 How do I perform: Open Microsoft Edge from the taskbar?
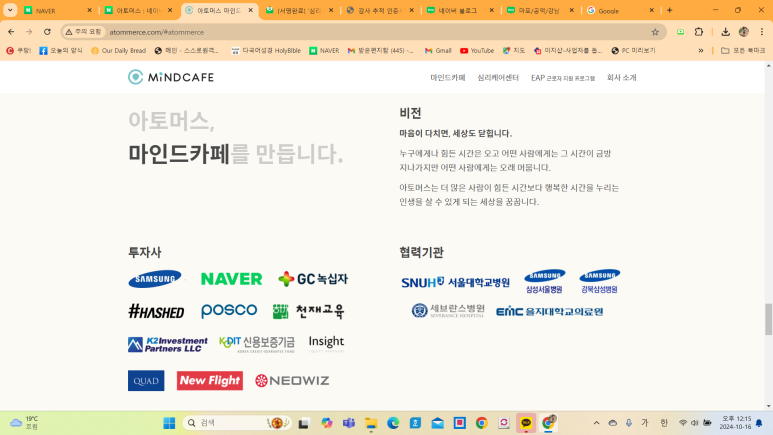pyautogui.click(x=393, y=423)
